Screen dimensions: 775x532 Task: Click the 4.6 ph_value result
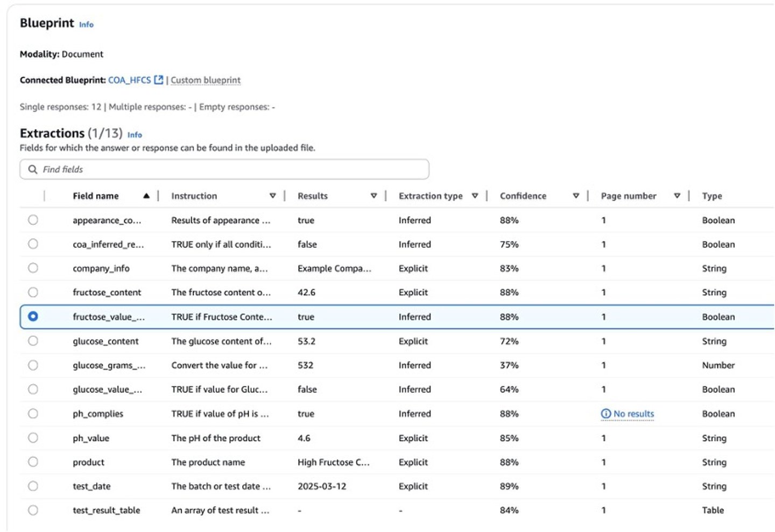304,438
